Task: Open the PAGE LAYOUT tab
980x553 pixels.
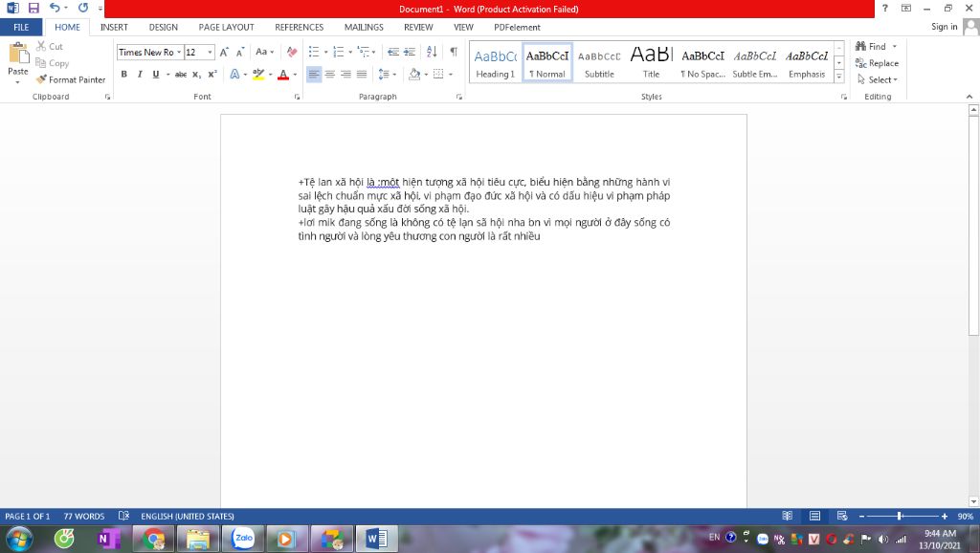Action: tap(226, 27)
